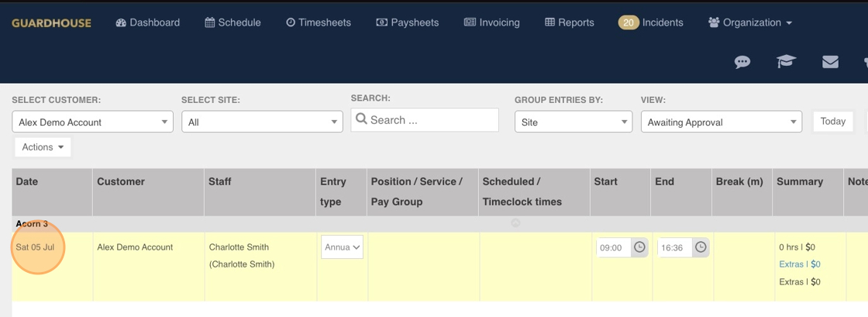Focus the Search input field
Viewport: 868px width, 317px height.
[425, 120]
